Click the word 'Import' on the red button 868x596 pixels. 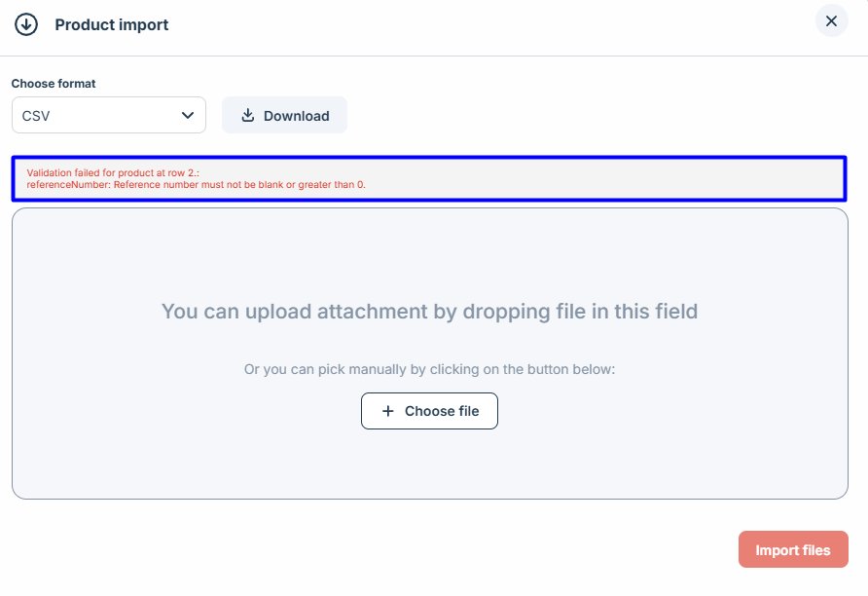pos(777,550)
